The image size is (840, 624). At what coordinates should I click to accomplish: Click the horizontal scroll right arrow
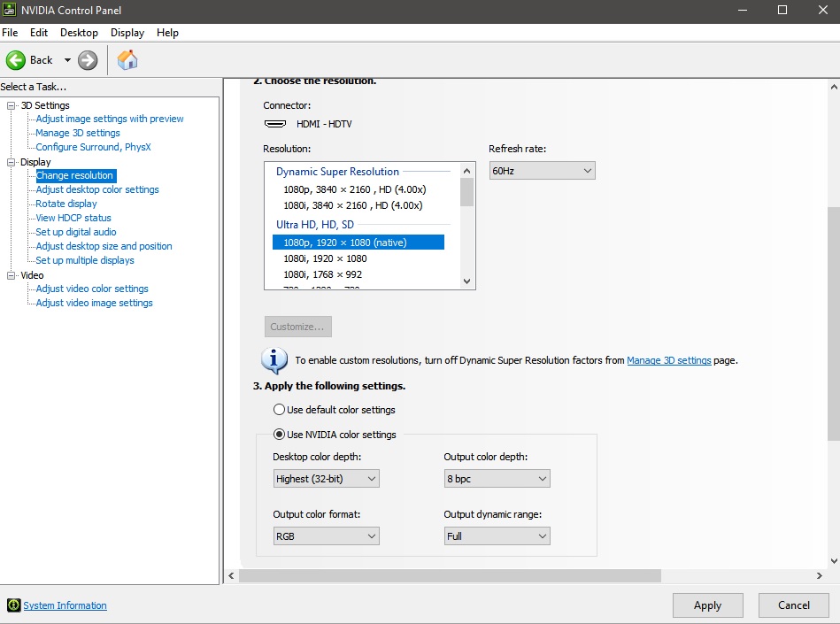tap(819, 576)
